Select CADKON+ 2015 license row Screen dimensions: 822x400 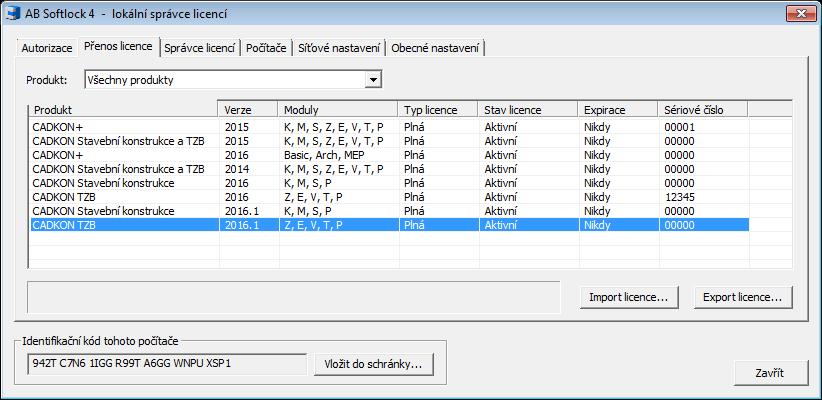pos(389,127)
